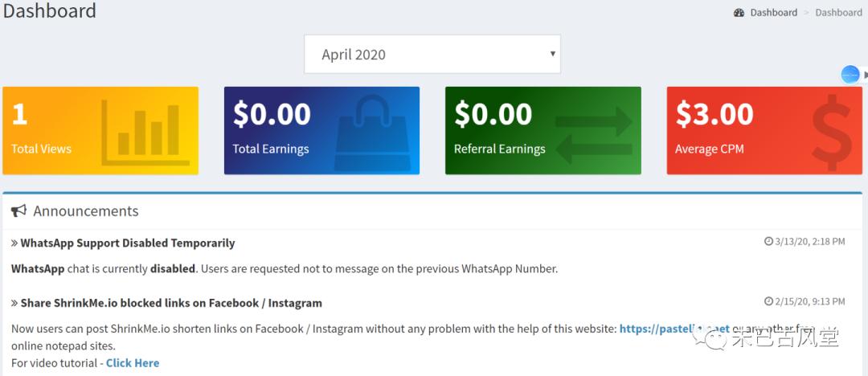Go to Dashboard in the breadcrumb
This screenshot has width=868, height=376.
pyautogui.click(x=773, y=13)
